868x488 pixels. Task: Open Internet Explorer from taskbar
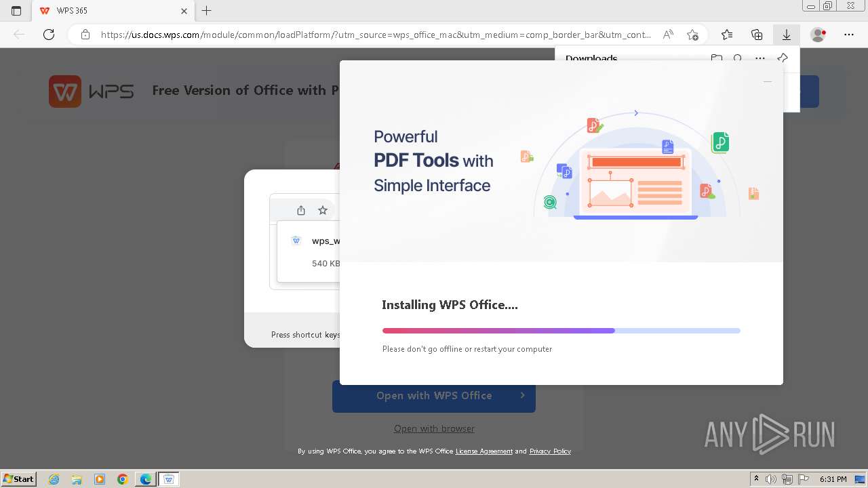[54, 479]
